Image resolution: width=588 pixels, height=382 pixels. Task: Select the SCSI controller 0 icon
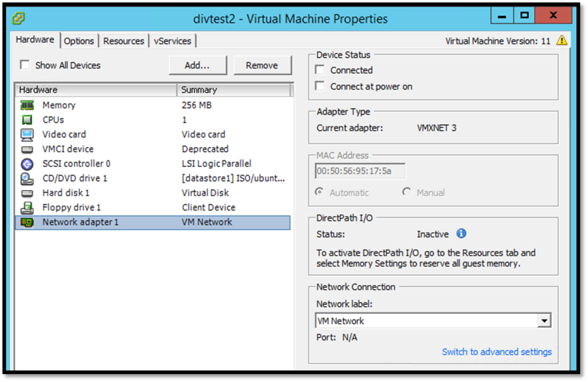[x=27, y=164]
